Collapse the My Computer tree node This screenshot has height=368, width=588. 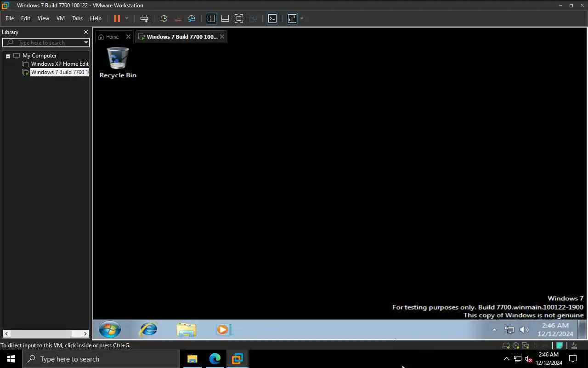[x=8, y=56]
